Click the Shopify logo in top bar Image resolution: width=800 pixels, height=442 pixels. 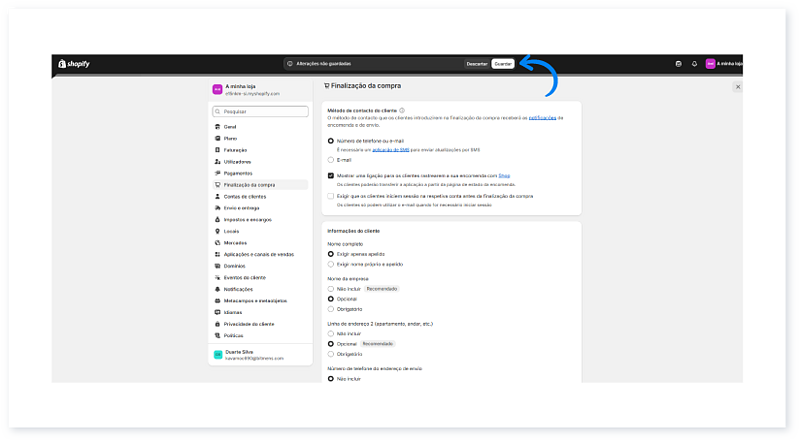coord(73,63)
